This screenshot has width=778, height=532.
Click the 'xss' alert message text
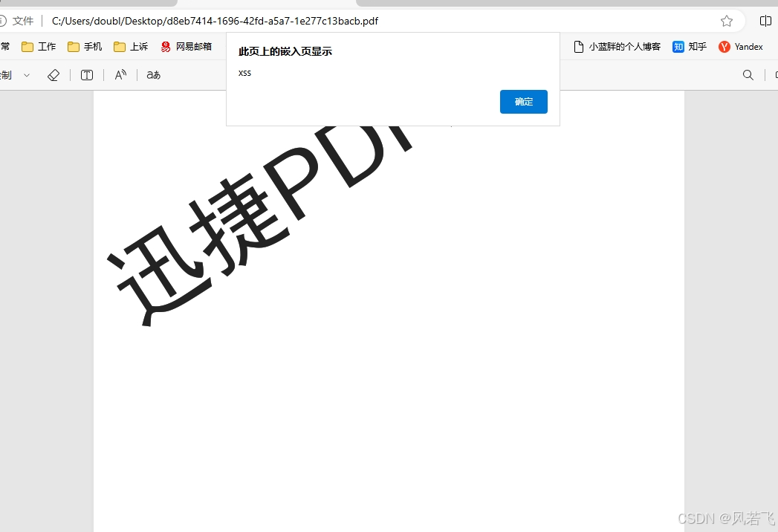click(244, 73)
